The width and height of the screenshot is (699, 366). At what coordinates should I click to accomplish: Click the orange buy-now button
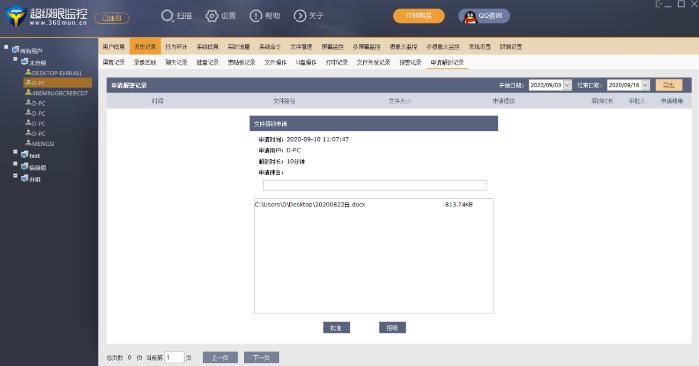(419, 16)
